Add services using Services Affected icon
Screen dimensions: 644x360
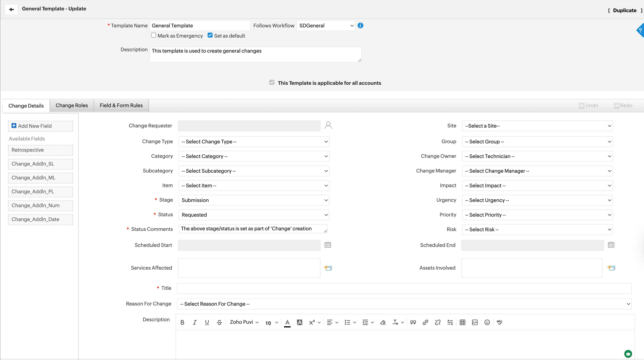pyautogui.click(x=328, y=268)
